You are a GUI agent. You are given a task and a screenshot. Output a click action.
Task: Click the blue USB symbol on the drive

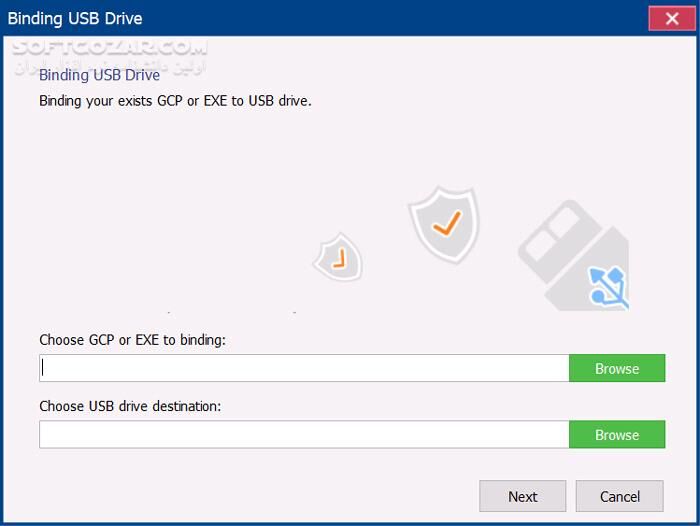pos(610,286)
